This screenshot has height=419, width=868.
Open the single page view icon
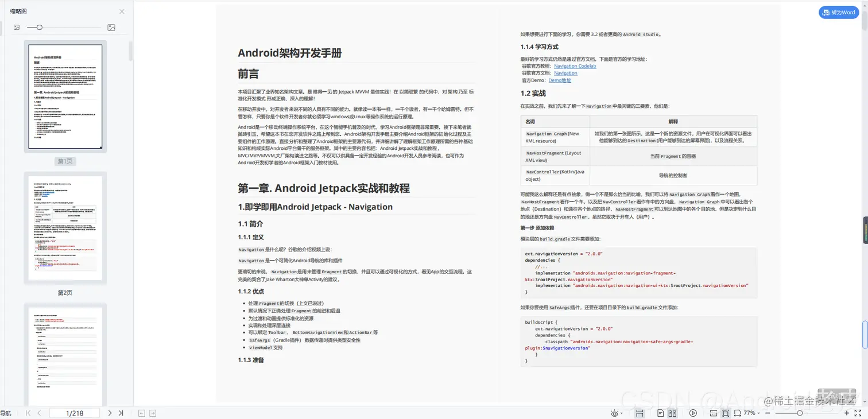tap(661, 413)
